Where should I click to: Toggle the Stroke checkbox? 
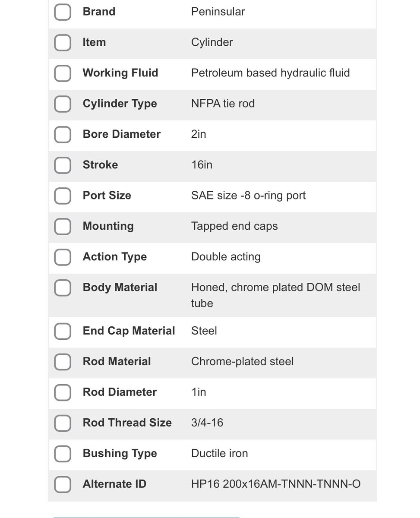coord(63,165)
